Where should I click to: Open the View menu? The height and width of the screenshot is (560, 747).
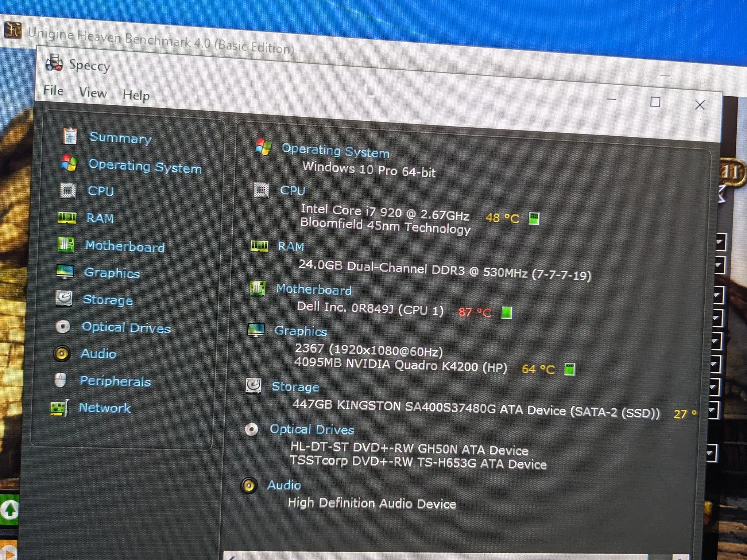[93, 93]
